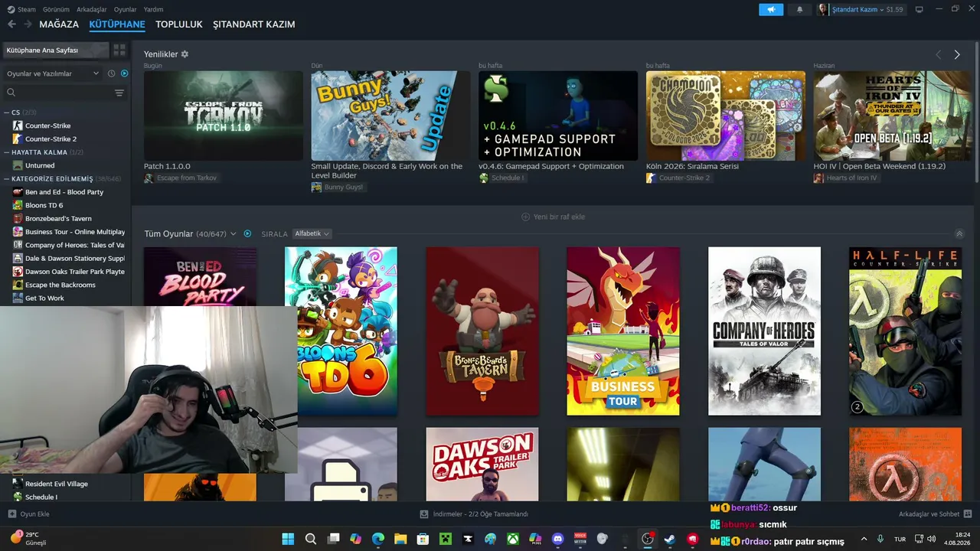Open Business Tour game cover
This screenshot has width=980, height=551.
click(x=623, y=331)
